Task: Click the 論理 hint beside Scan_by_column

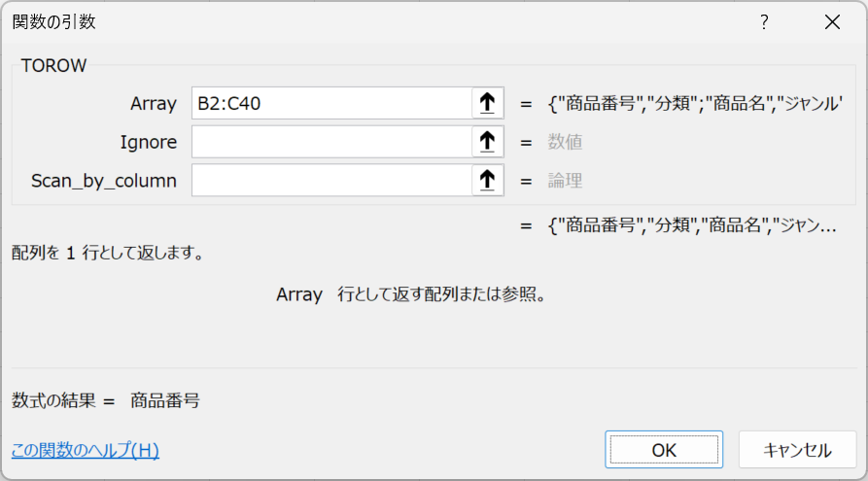Action: [x=565, y=181]
